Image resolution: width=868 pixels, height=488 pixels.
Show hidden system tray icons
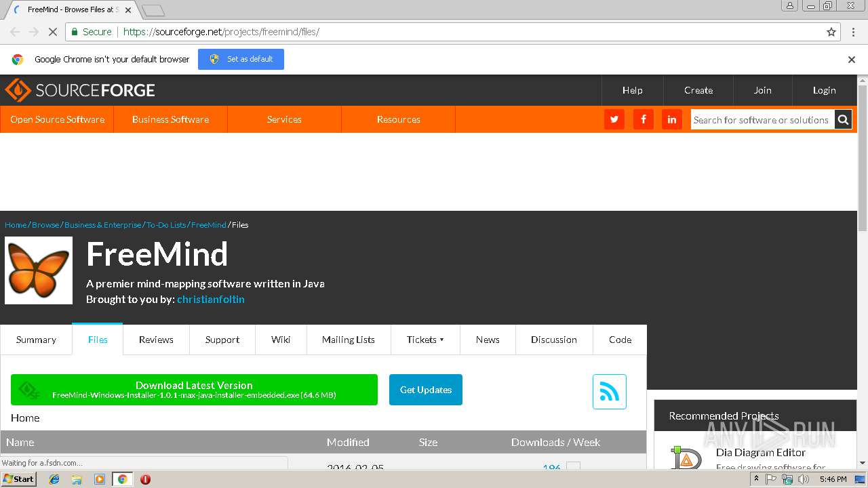tap(756, 479)
